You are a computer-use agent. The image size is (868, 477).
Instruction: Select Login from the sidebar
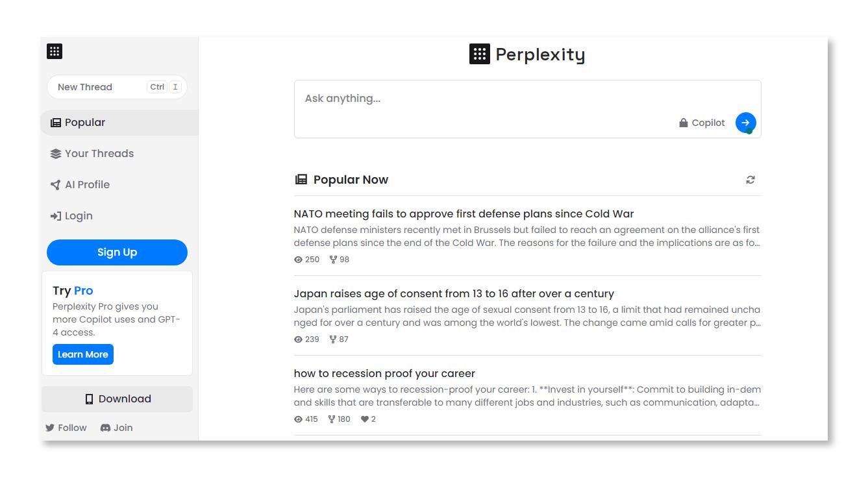pyautogui.click(x=78, y=216)
